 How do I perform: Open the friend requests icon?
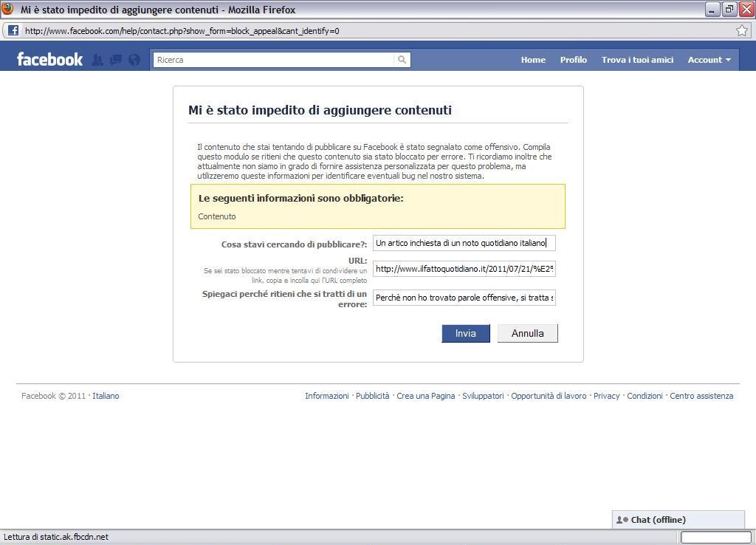(97, 60)
